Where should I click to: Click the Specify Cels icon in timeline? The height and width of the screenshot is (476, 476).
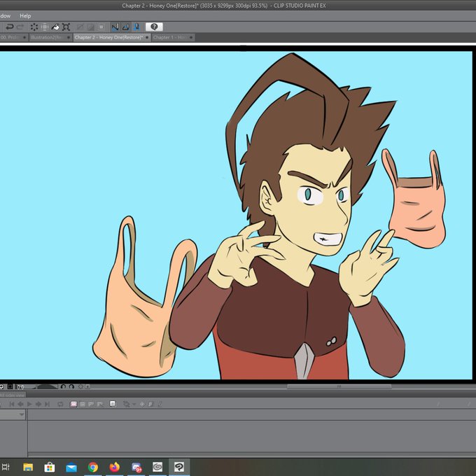[x=91, y=404]
